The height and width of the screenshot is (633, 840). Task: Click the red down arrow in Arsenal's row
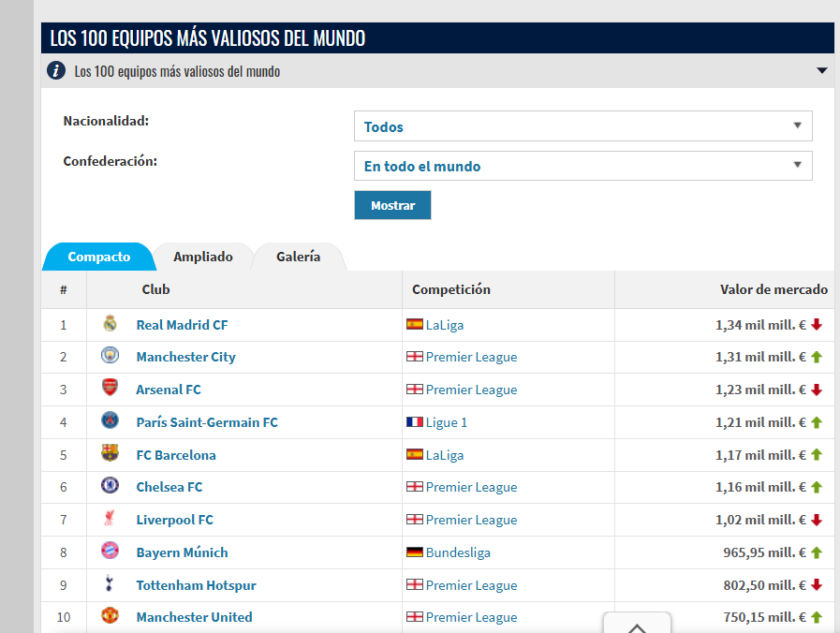817,390
